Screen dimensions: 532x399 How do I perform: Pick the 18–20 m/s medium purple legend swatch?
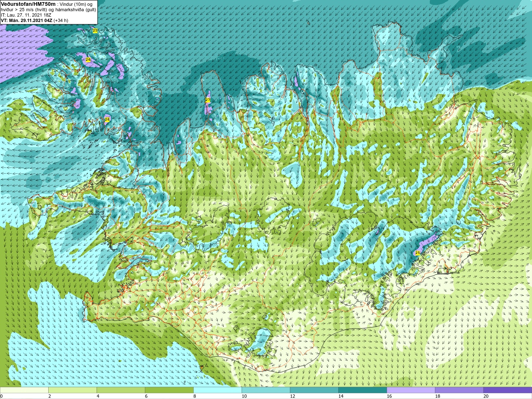[x=459, y=390]
